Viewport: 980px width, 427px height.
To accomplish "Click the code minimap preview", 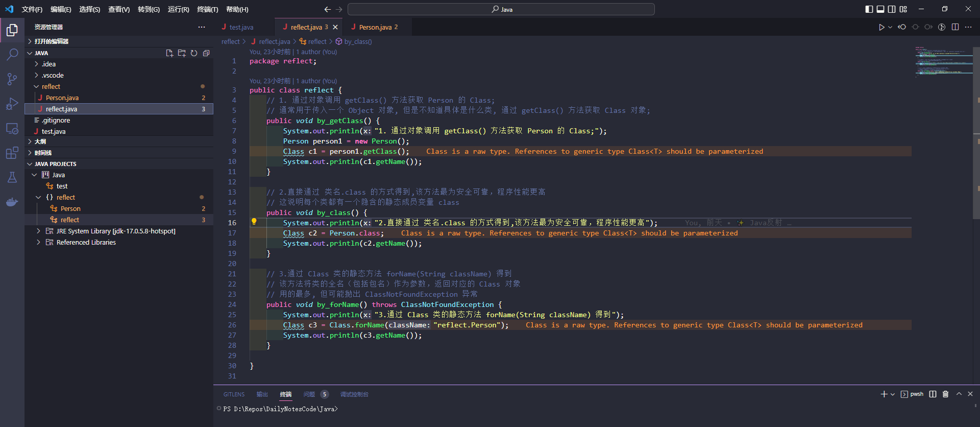I will (943, 61).
